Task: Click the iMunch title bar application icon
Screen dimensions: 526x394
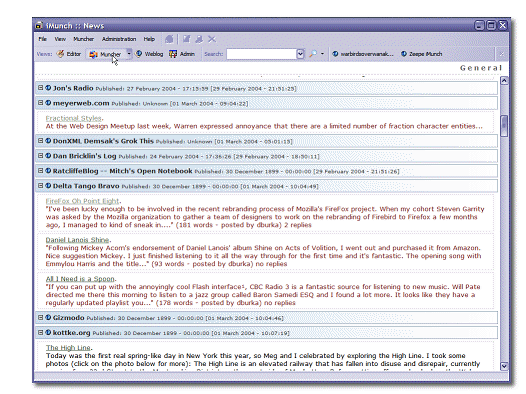Action: click(x=39, y=25)
